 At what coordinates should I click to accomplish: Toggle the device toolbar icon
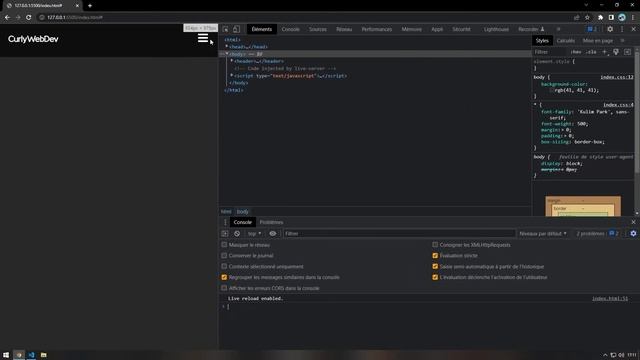point(236,29)
